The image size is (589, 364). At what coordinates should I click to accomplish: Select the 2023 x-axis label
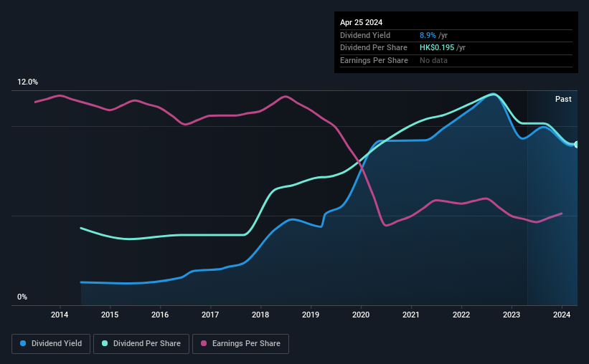click(512, 315)
